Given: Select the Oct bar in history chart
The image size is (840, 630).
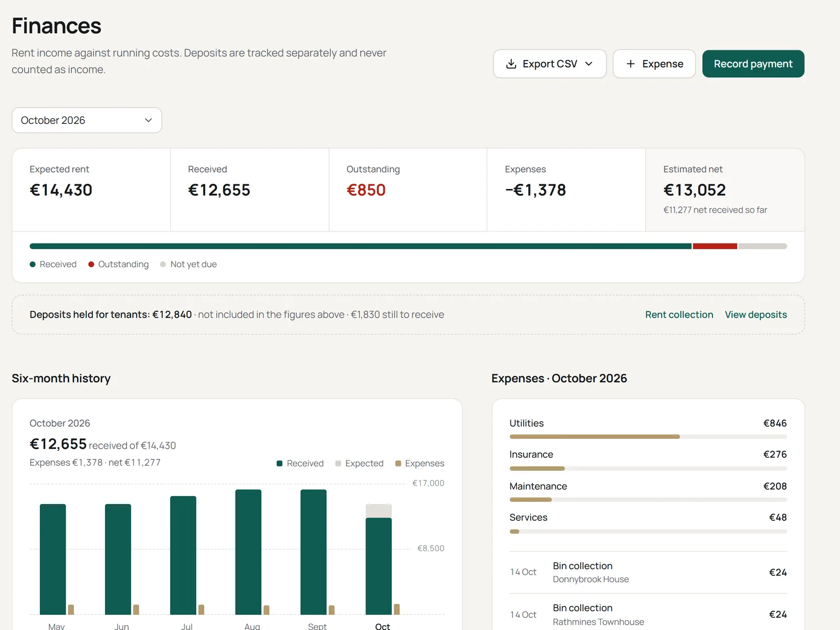Looking at the screenshot, I should (379, 566).
